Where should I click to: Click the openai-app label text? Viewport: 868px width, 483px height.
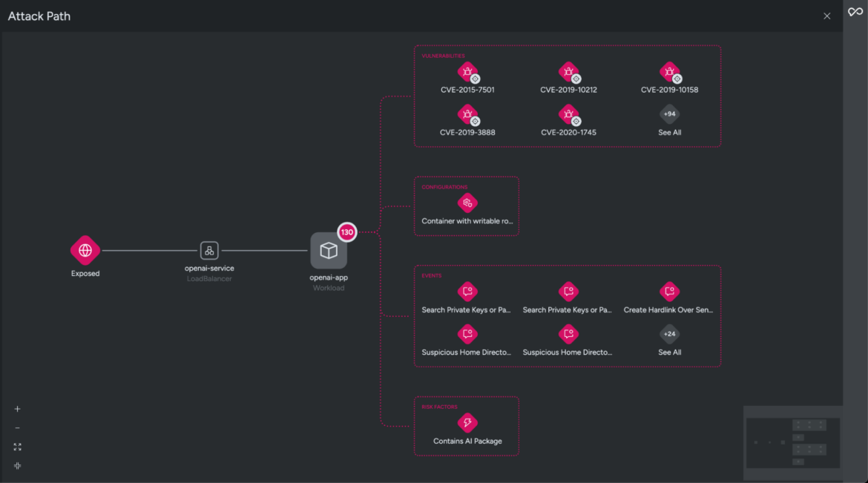coord(328,277)
